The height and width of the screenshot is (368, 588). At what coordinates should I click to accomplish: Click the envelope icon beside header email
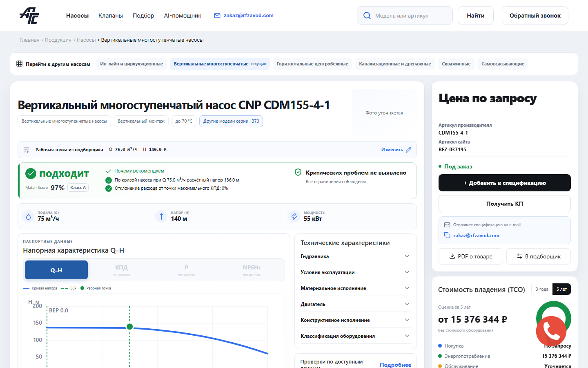[217, 16]
